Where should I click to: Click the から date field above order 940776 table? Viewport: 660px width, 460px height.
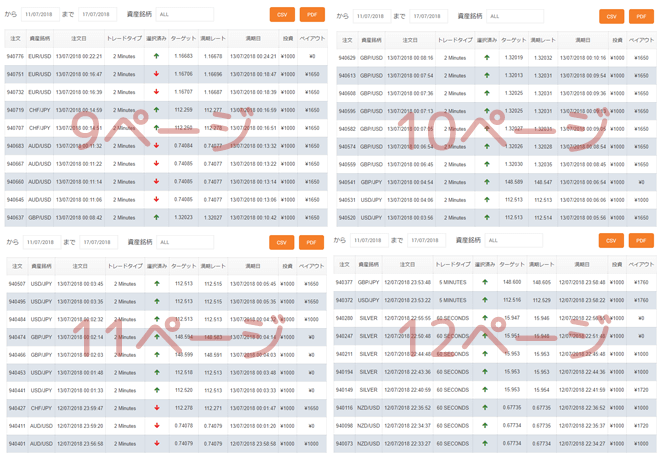(x=40, y=14)
